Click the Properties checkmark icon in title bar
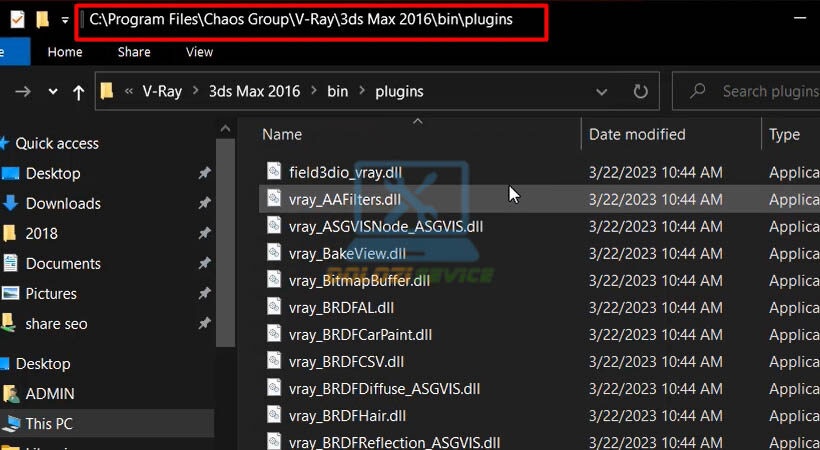Image resolution: width=820 pixels, height=450 pixels. tap(17, 20)
